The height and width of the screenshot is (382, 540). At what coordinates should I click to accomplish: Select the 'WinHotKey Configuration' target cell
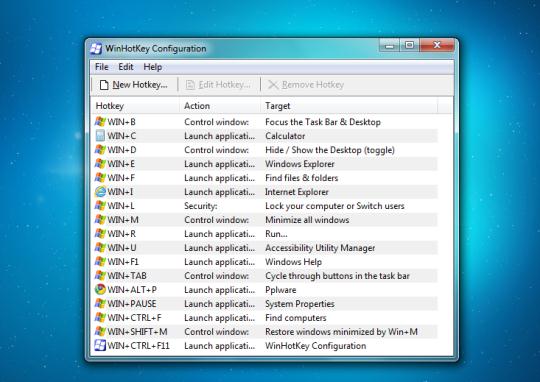315,345
